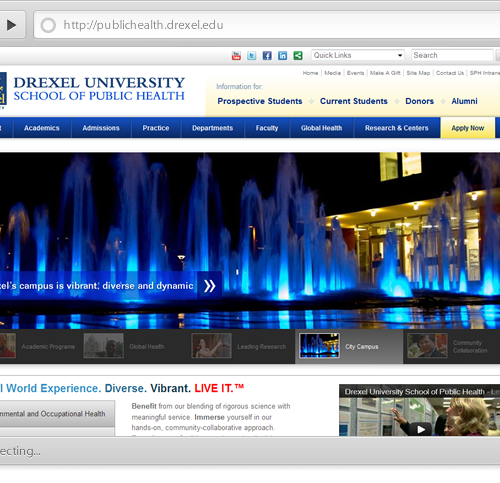Click the Media link in top utility bar
The width and height of the screenshot is (500, 483).
click(332, 73)
